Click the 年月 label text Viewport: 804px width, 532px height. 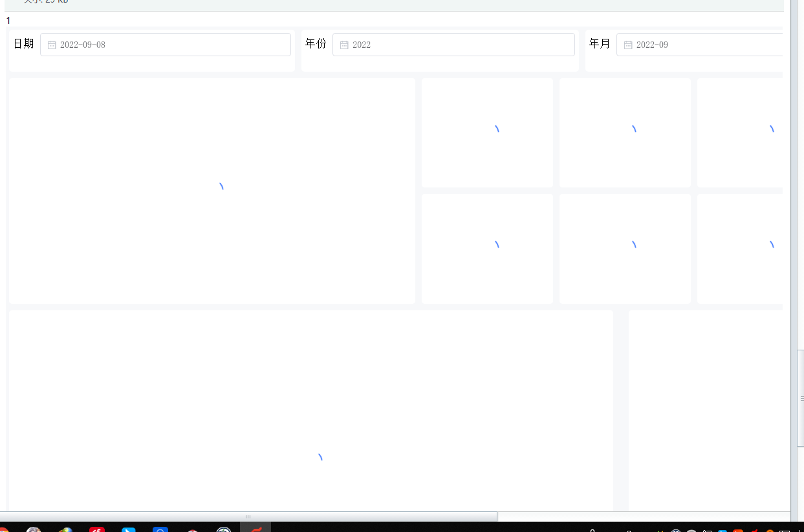point(600,43)
